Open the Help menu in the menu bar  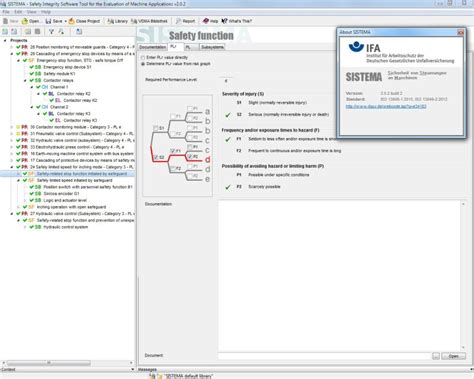[46, 12]
